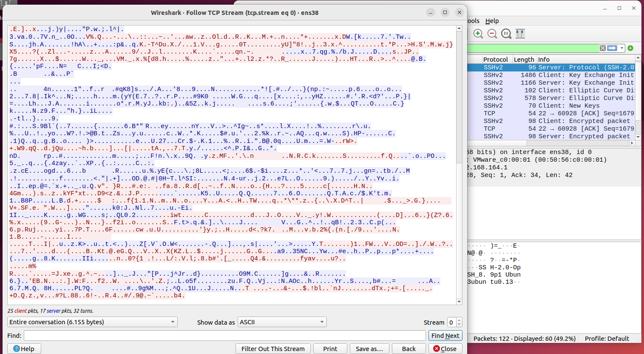Viewport: 644px width, 354px height.
Task: Open the Help menu
Action: [x=492, y=21]
